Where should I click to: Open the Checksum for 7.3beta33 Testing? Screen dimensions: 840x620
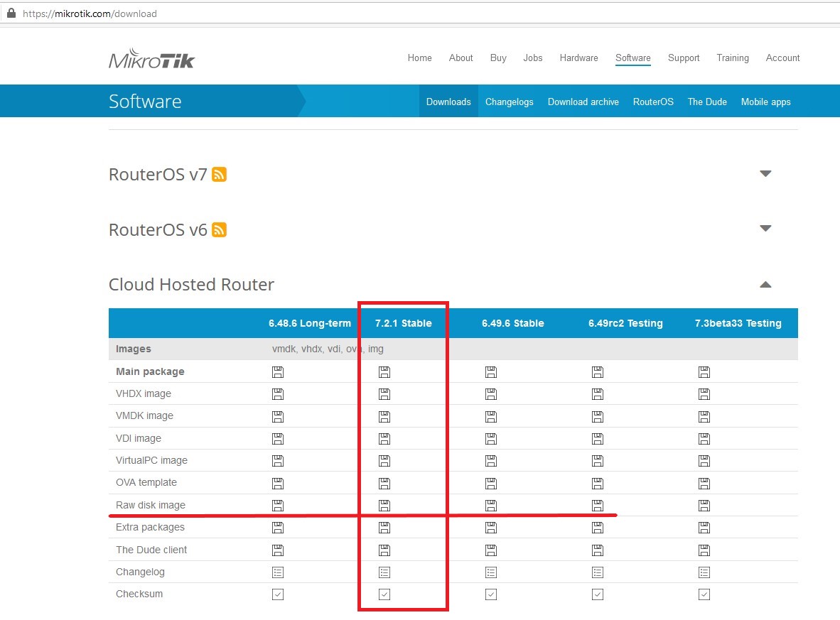point(704,594)
